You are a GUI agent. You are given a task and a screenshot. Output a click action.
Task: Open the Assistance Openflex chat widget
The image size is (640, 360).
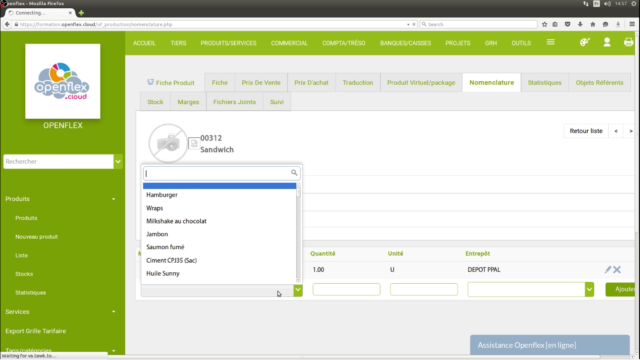point(550,345)
